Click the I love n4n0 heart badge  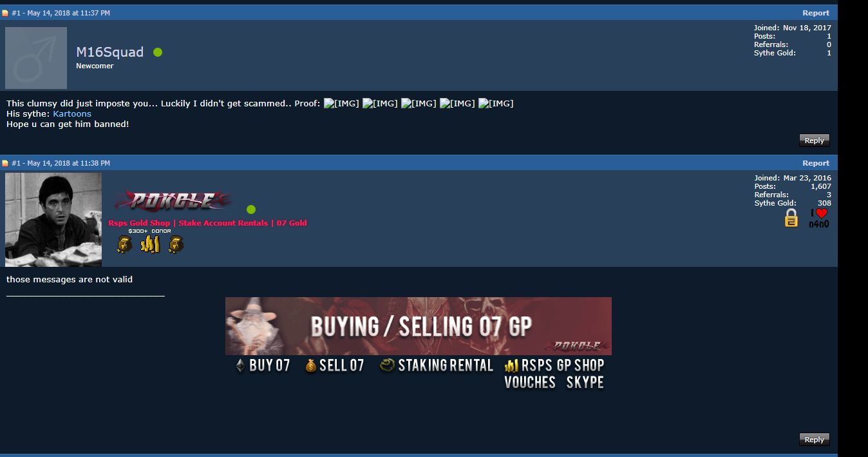tap(818, 218)
